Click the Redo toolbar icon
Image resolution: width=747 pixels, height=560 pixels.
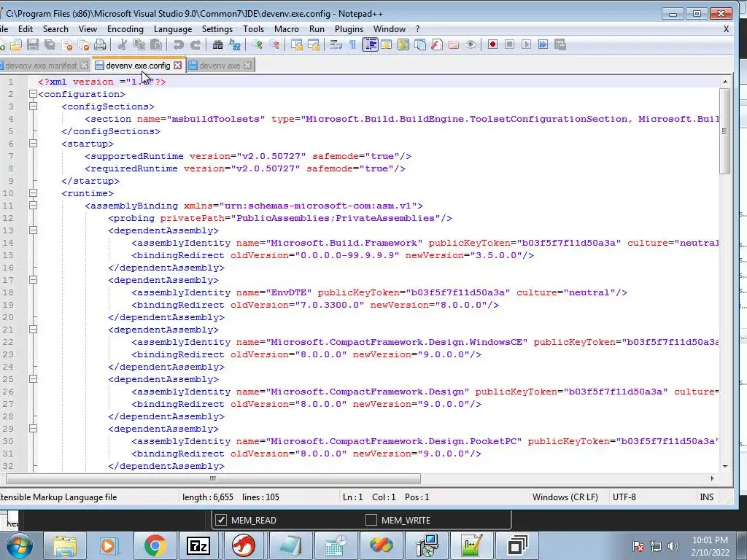195,44
